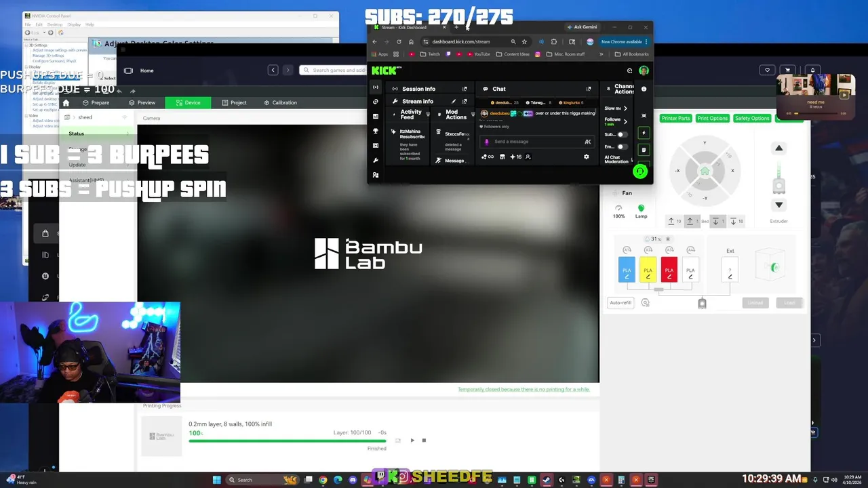Switch to the Prepare tab
This screenshot has width=868, height=488.
(96, 102)
